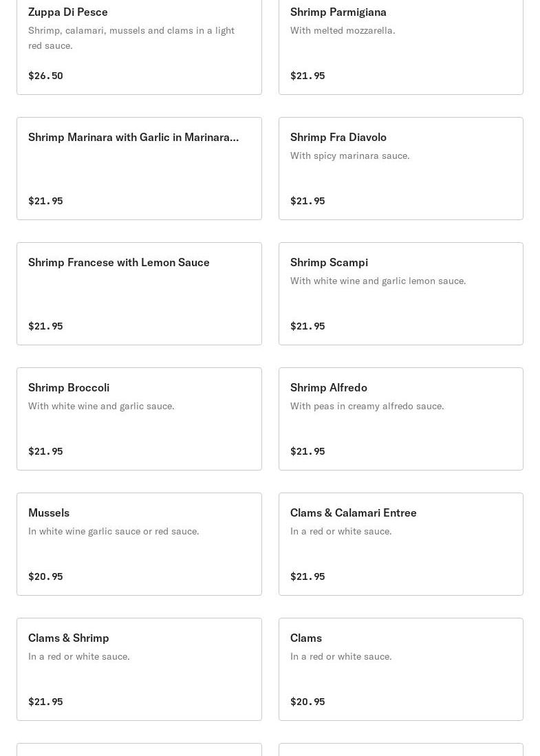Screen dimensions: 540x756
Task: Choose the Clams & Shrimp dish
Action: click(x=139, y=669)
